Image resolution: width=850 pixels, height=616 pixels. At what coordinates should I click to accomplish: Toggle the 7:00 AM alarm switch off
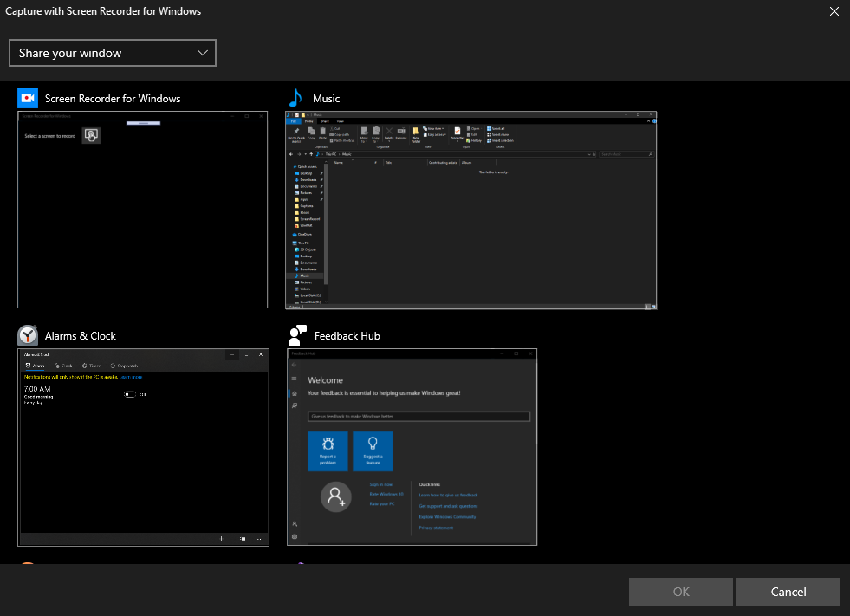pyautogui.click(x=130, y=394)
